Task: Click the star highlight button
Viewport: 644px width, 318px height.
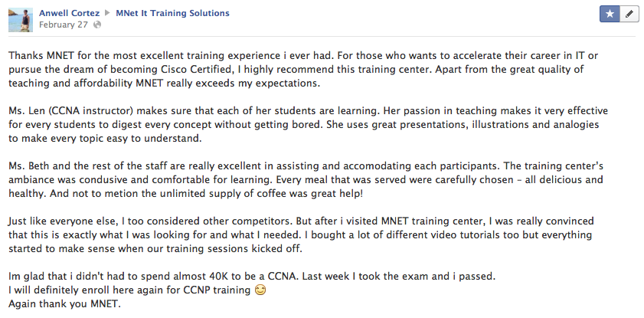Action: pos(610,14)
